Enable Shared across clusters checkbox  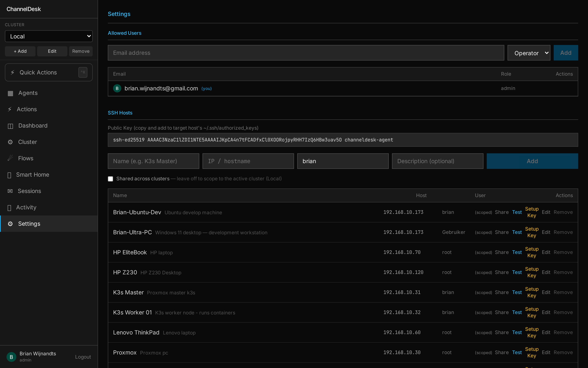(x=110, y=179)
